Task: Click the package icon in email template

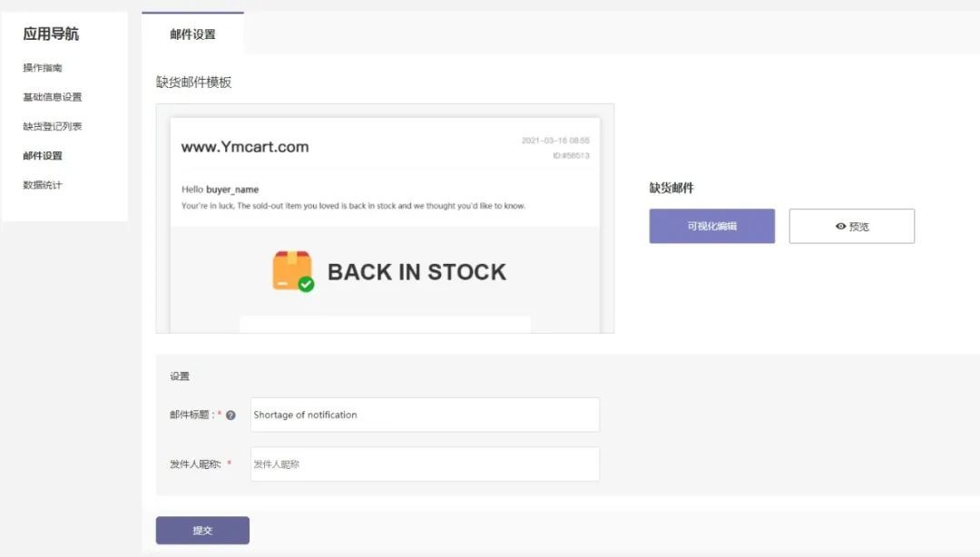Action: click(x=293, y=271)
